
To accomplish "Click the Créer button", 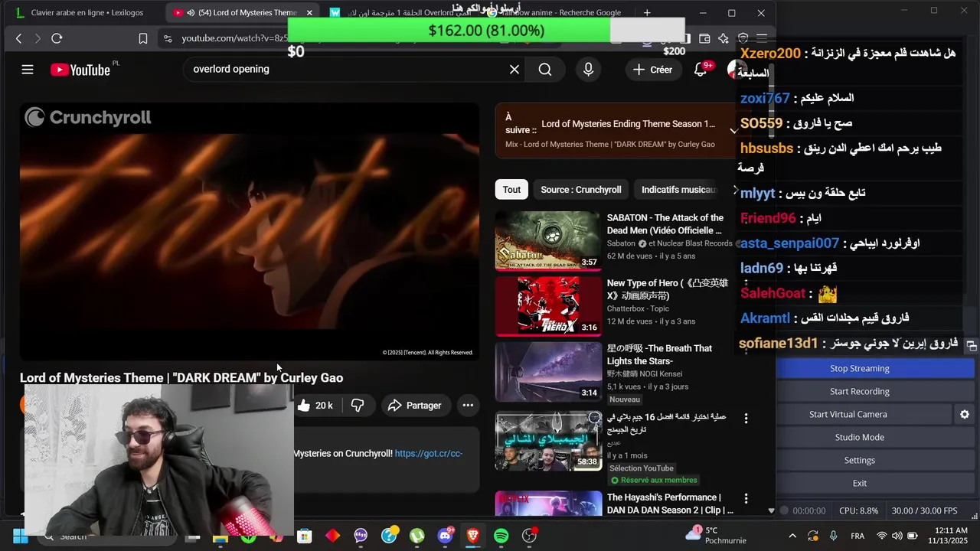I will (x=652, y=70).
